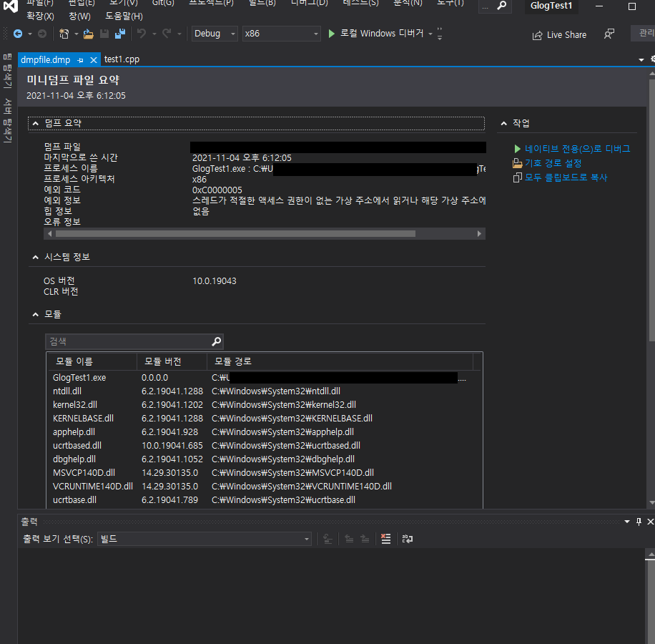This screenshot has height=644, width=655.
Task: Collapse the 모듈 section
Action: [35, 314]
